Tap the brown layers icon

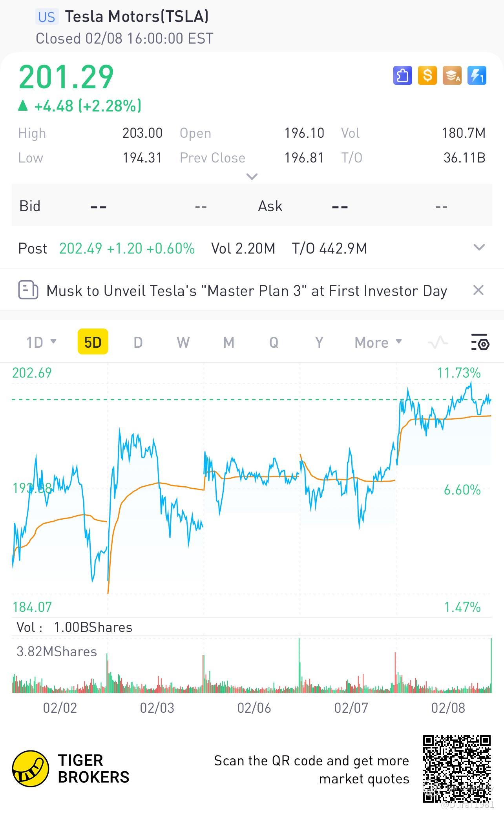click(452, 75)
